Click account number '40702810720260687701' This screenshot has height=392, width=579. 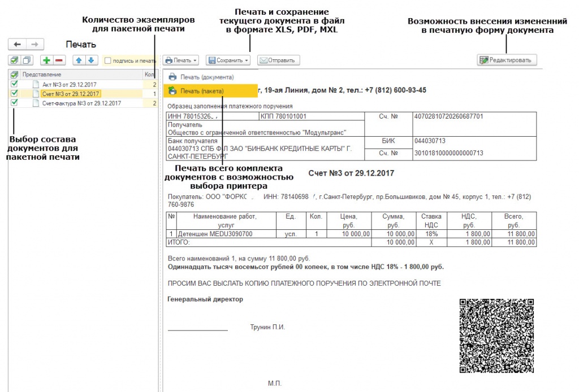coord(448,116)
